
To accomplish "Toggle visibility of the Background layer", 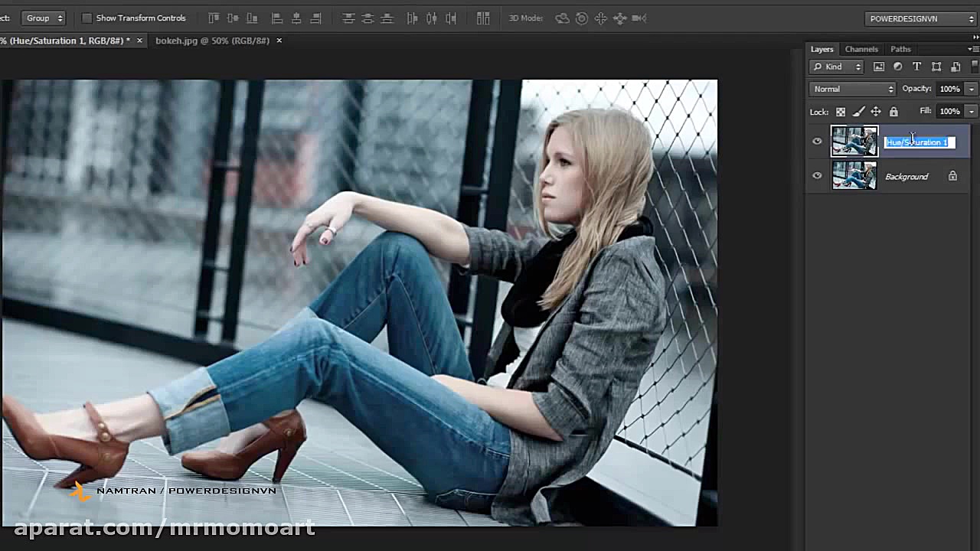I will pyautogui.click(x=817, y=176).
